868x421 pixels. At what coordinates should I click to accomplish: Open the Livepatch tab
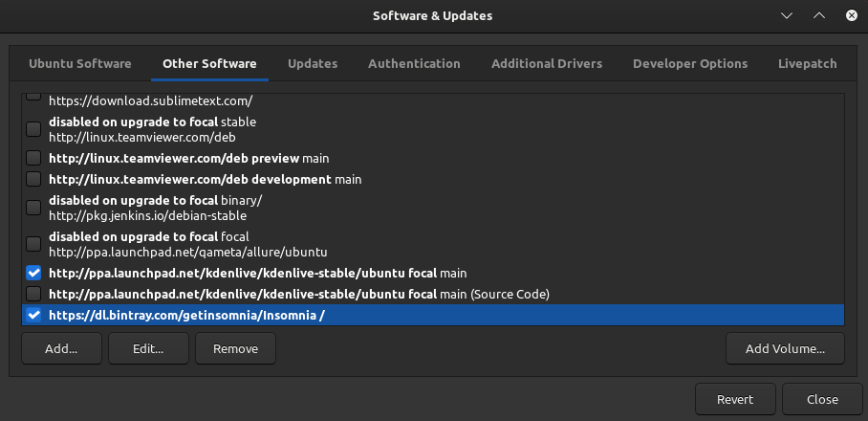click(807, 64)
